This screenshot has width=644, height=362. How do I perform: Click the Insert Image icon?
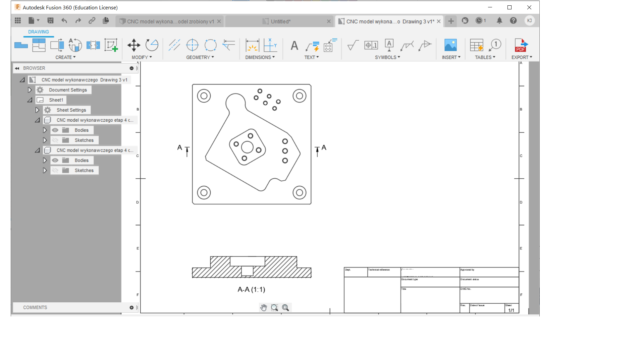[450, 45]
